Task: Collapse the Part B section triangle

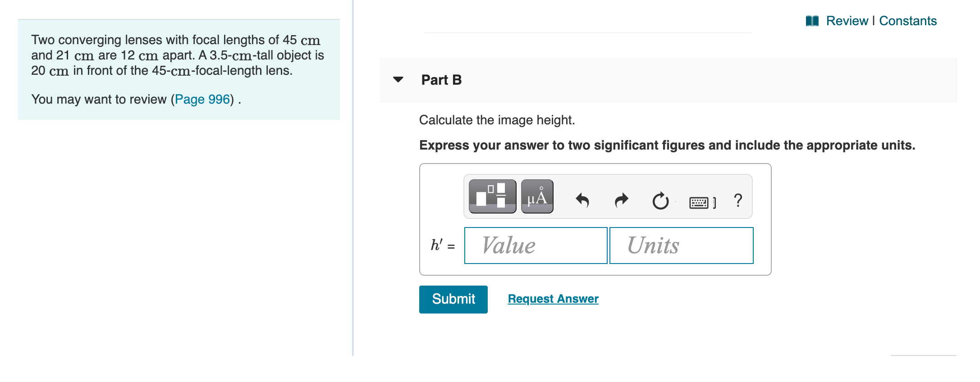Action: pyautogui.click(x=398, y=80)
